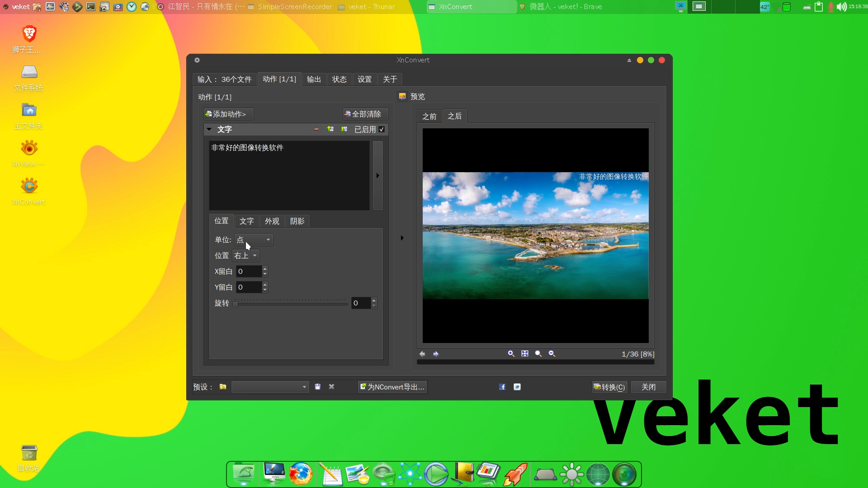Open the 单位 dropdown menu
The image size is (868, 488).
click(x=253, y=240)
